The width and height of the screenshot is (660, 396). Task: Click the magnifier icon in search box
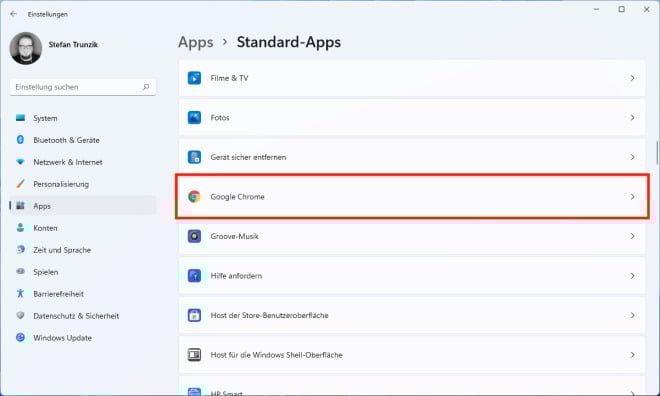coord(146,87)
